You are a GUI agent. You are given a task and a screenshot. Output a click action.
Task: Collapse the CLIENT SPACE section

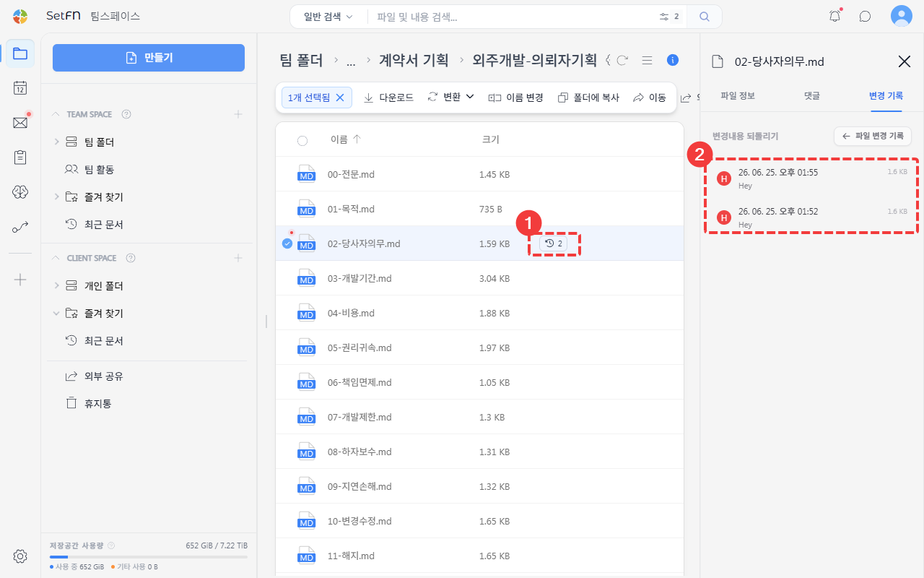[56, 258]
